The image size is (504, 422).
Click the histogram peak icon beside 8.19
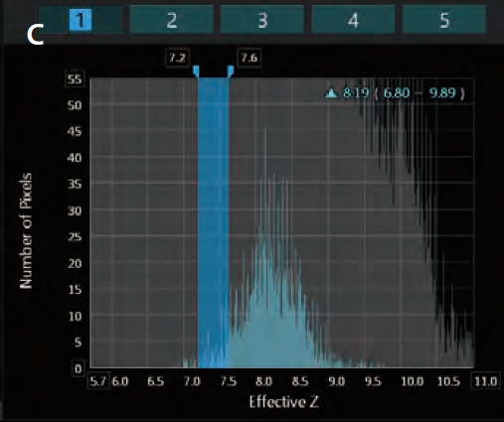[x=331, y=92]
